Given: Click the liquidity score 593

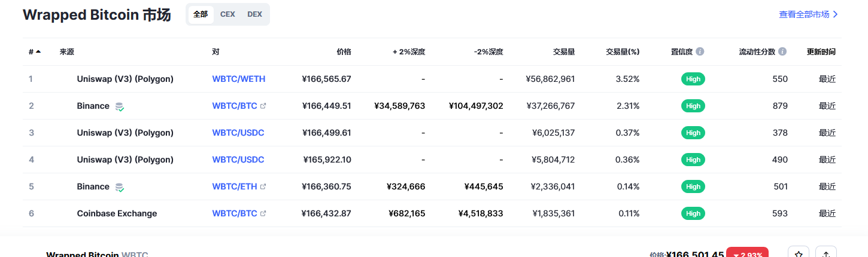Looking at the screenshot, I should point(780,213).
